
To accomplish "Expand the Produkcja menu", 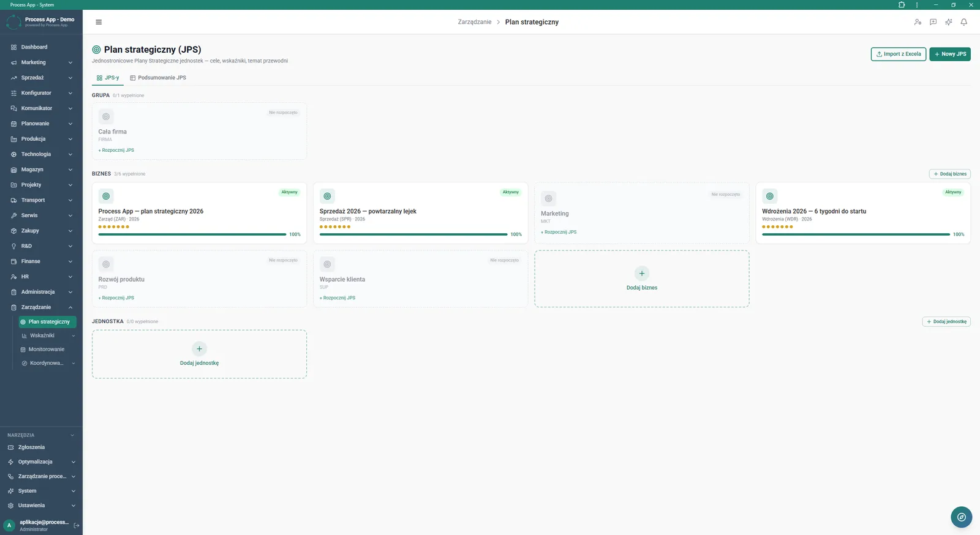I will coord(41,139).
